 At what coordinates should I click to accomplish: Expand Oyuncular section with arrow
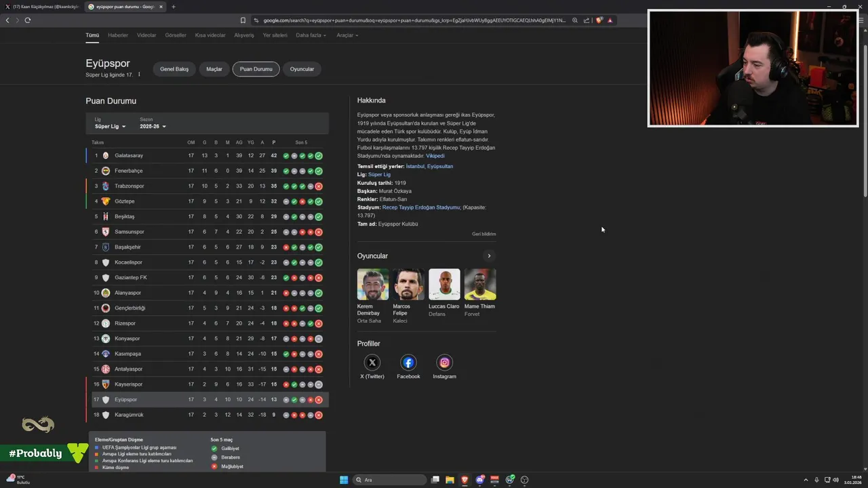(x=489, y=256)
